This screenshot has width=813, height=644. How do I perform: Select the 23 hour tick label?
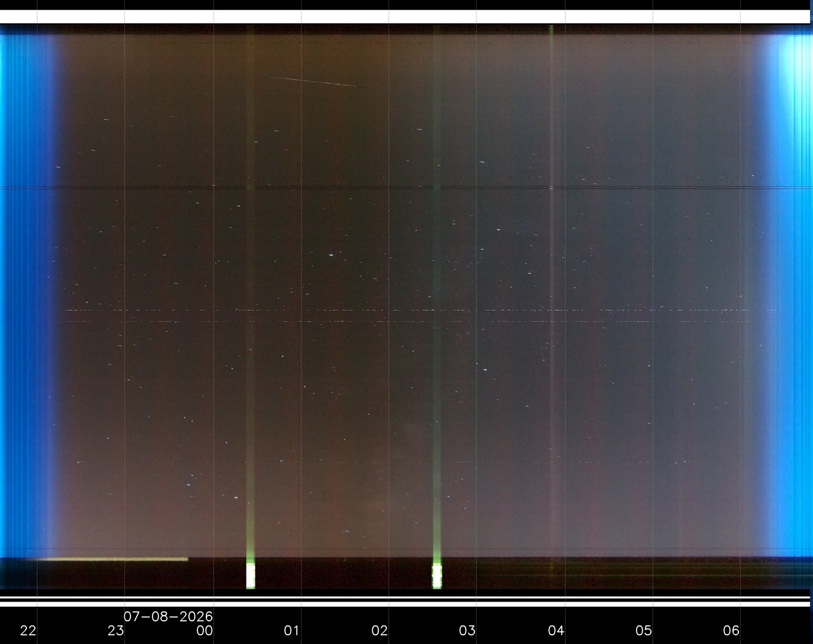(x=116, y=631)
